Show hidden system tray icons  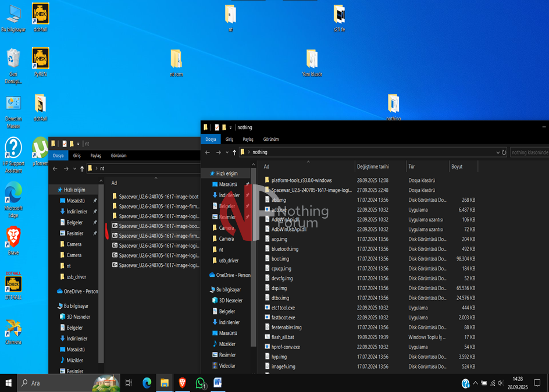475,383
